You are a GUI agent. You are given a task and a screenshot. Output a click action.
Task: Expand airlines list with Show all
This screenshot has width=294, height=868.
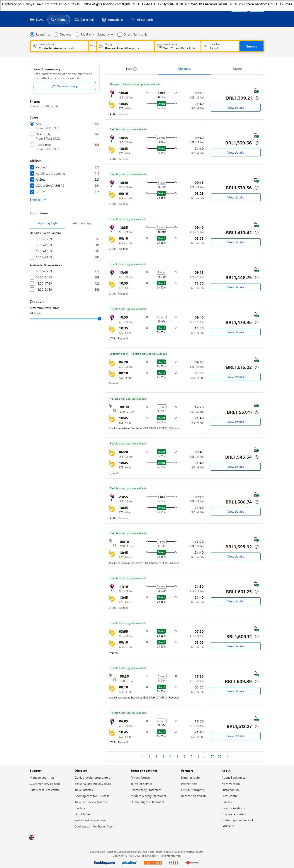38,200
